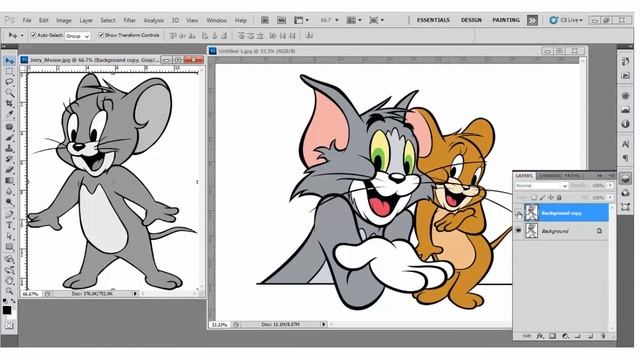Screen dimensions: 640x360
Task: Select the History Brush tool
Action: (9, 159)
